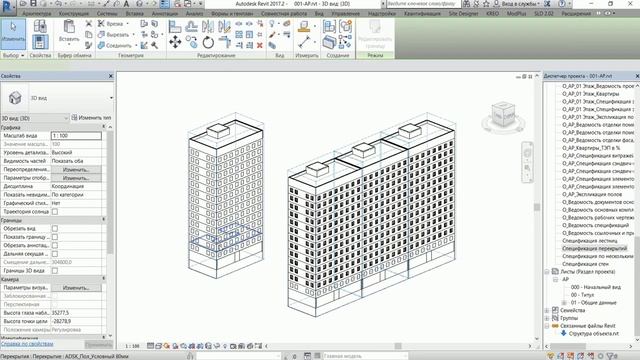Enable the Обрезать вид checkbox
Viewport: 640px width, 360px height.
pyautogui.click(x=55, y=229)
